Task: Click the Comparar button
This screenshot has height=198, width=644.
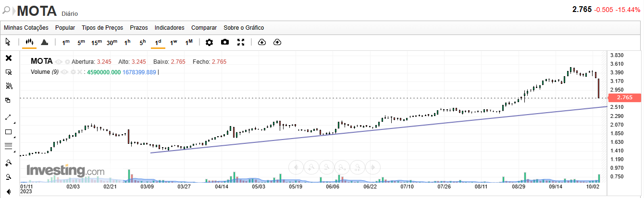Action: (204, 28)
